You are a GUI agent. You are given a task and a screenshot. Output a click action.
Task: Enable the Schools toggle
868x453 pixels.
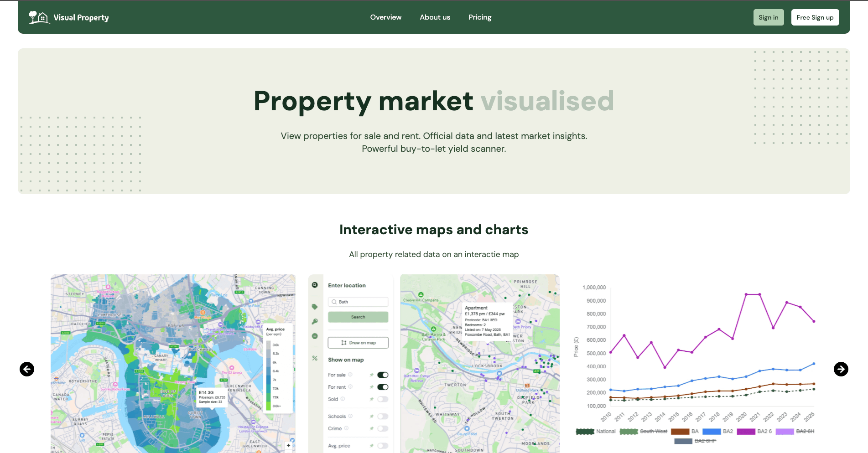tap(383, 417)
